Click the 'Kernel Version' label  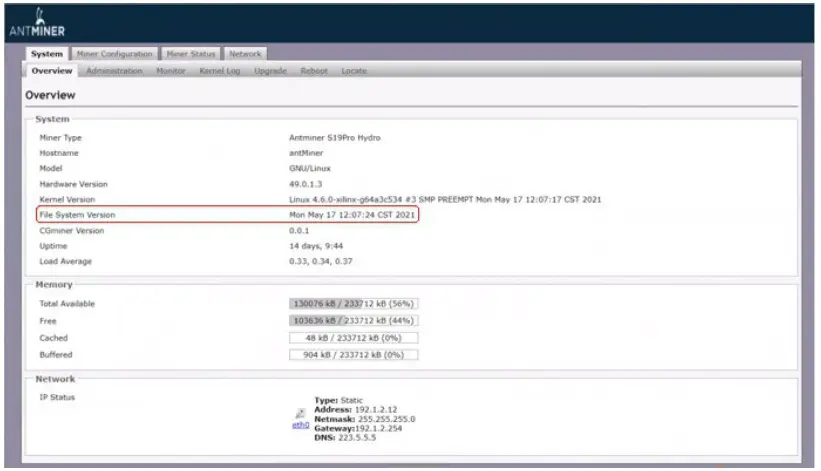[67, 199]
